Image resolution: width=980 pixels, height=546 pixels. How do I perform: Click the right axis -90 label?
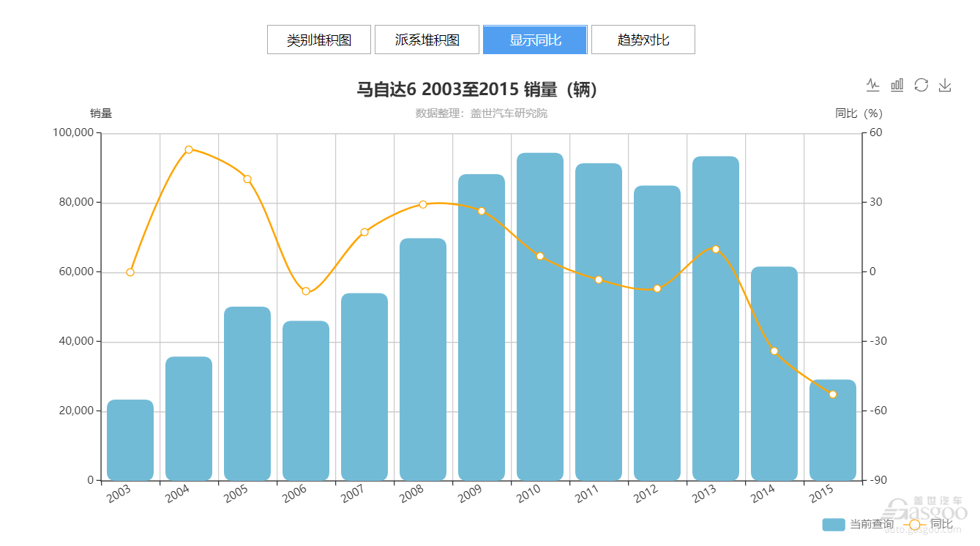pos(878,481)
